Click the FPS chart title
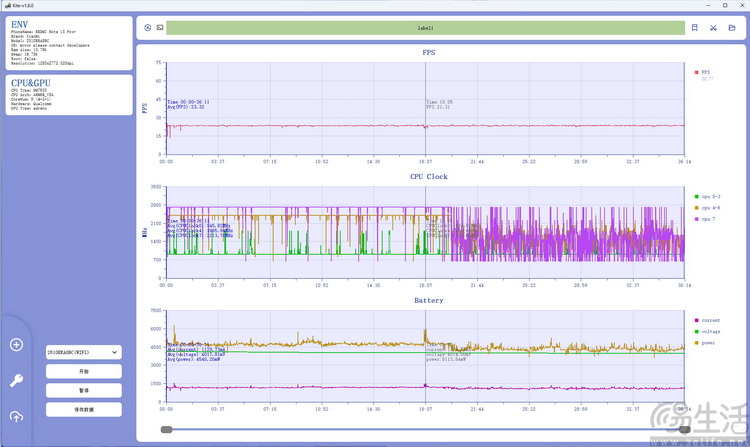 point(429,52)
